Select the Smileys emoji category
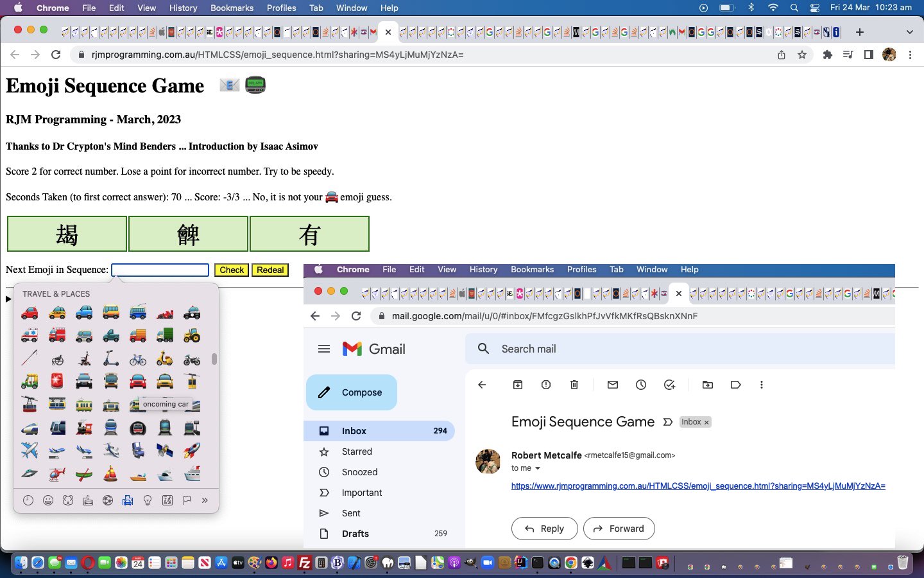 tap(48, 500)
